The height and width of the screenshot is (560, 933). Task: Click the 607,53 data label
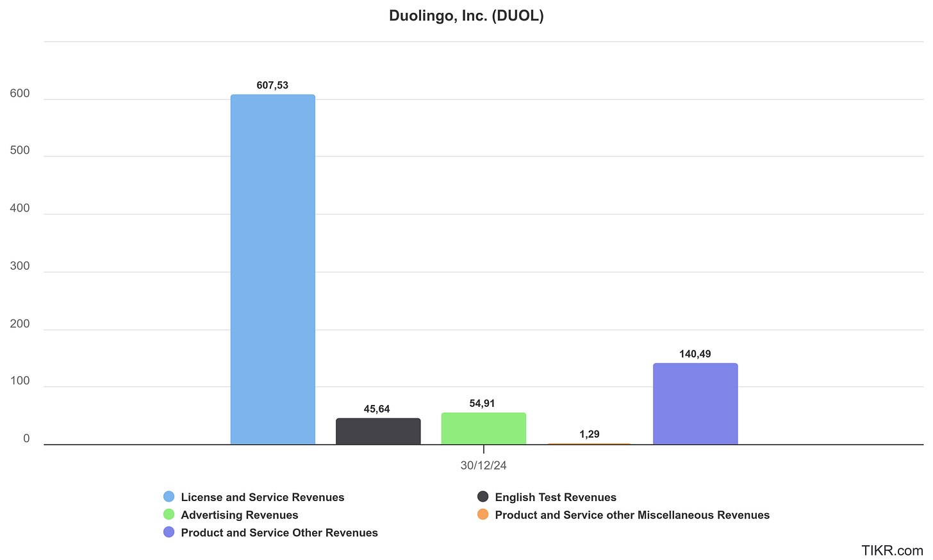click(x=273, y=85)
